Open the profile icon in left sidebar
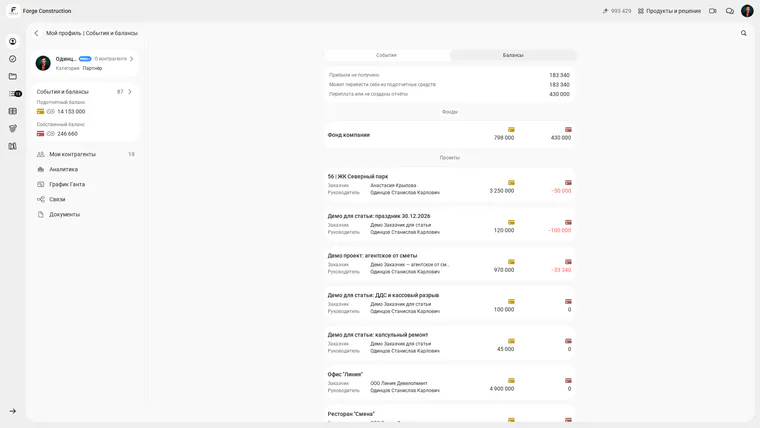760x428 pixels. coord(13,42)
